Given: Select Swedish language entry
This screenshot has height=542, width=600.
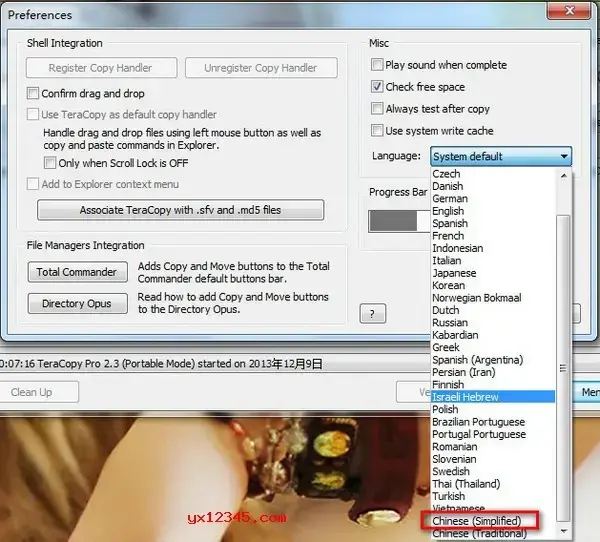Looking at the screenshot, I should click(x=493, y=471).
